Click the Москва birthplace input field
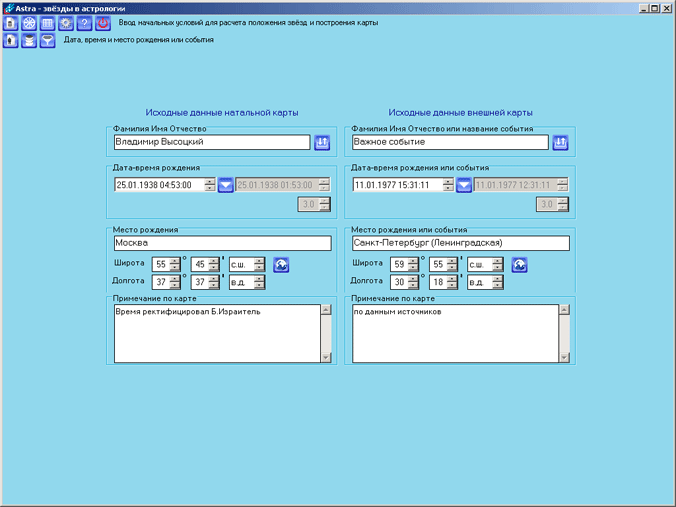This screenshot has height=507, width=676. coord(222,243)
